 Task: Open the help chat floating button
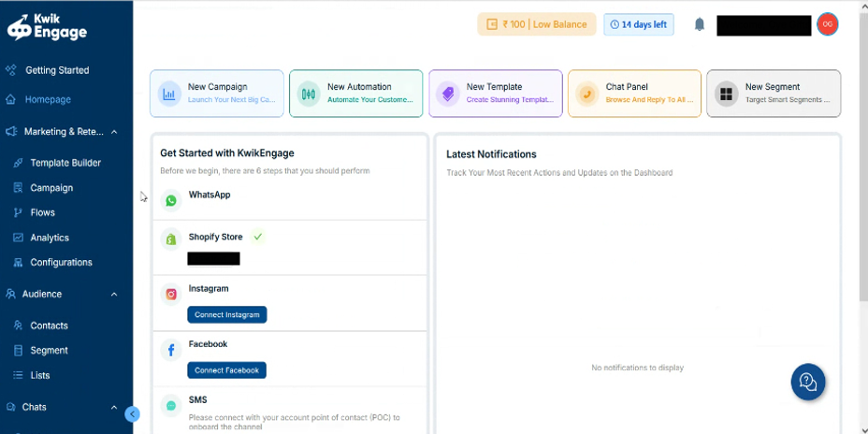pyautogui.click(x=808, y=382)
